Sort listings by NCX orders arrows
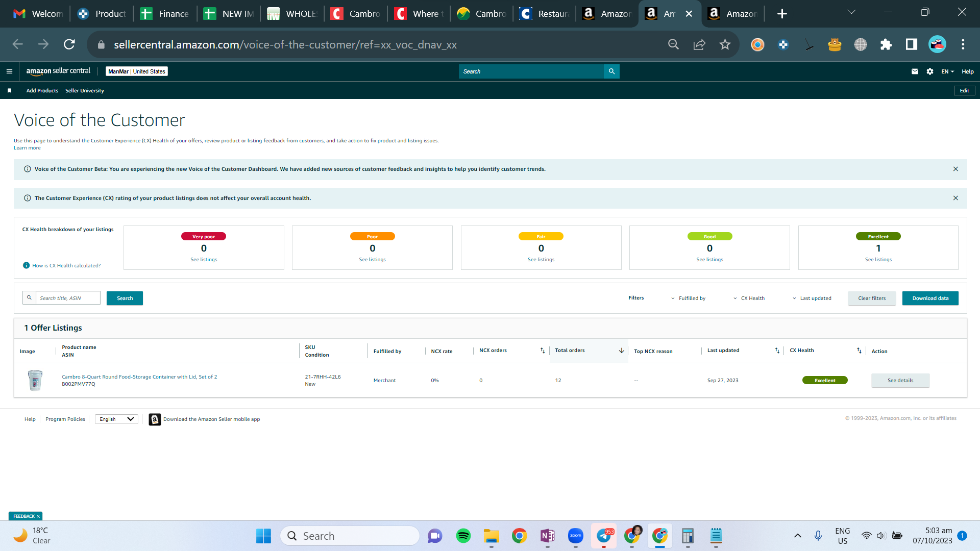Viewport: 980px width, 551px height. tap(543, 350)
